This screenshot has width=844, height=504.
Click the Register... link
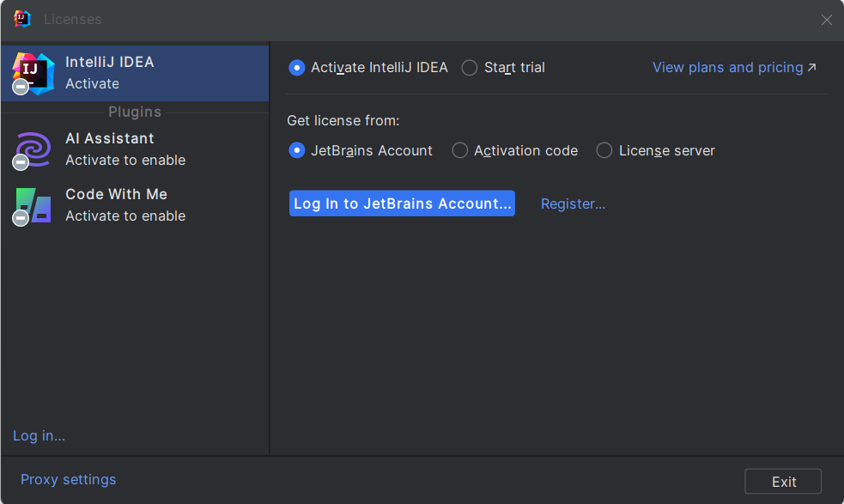[573, 203]
